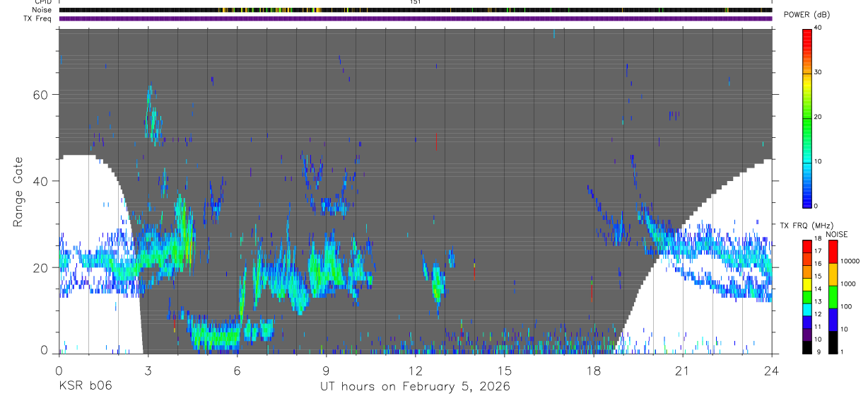Click the '151' CPID value
The image size is (868, 401).
pos(416,2)
